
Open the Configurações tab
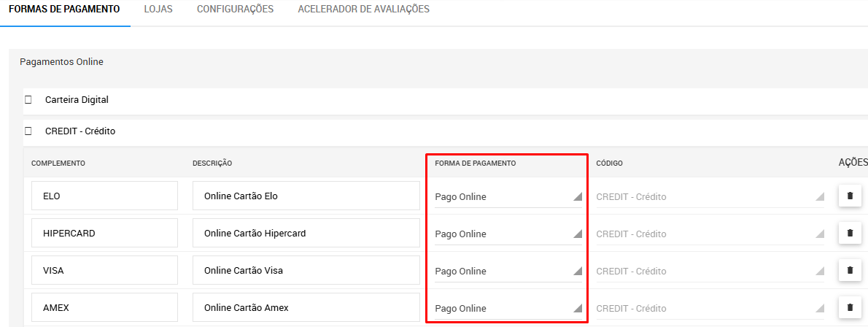[x=236, y=9]
